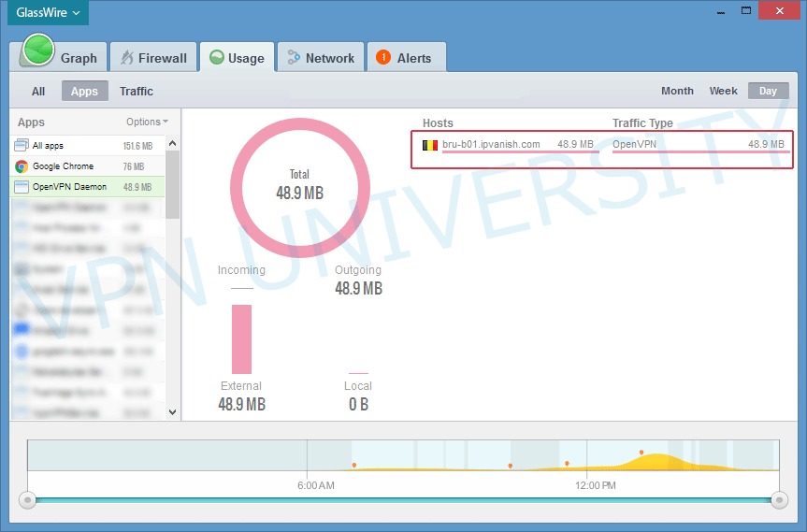The width and height of the screenshot is (807, 532).
Task: Select Google Chrome in apps list
Action: pos(88,166)
